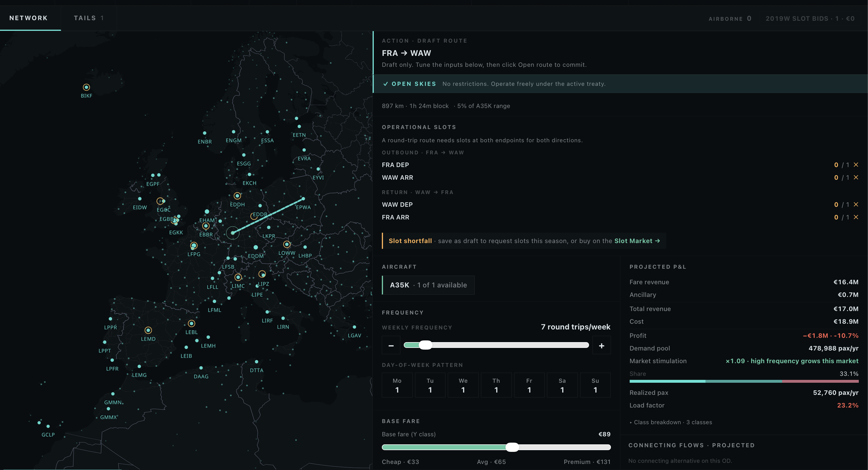This screenshot has height=470, width=868.
Task: Click the WAW ARR slot shortfall X
Action: [x=856, y=177]
